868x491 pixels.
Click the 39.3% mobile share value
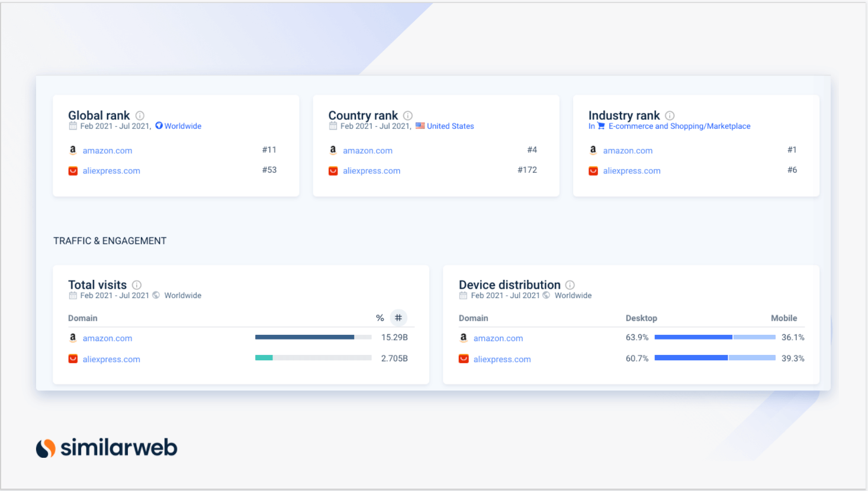tap(793, 358)
